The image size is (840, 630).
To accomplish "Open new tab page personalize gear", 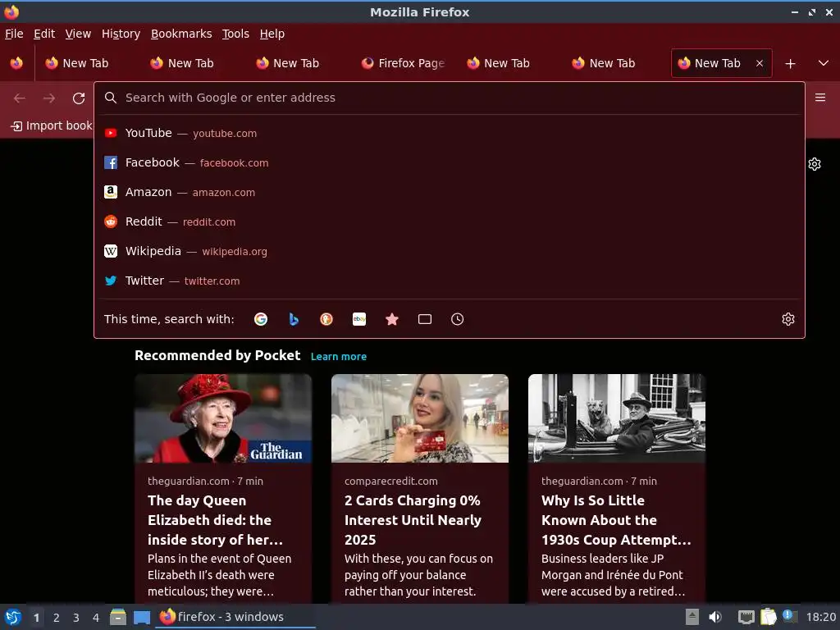I will point(815,164).
